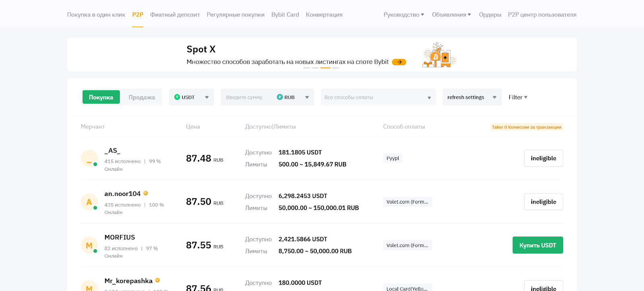
Task: Click the Spot X bitcoin gift illustration
Action: (439, 55)
